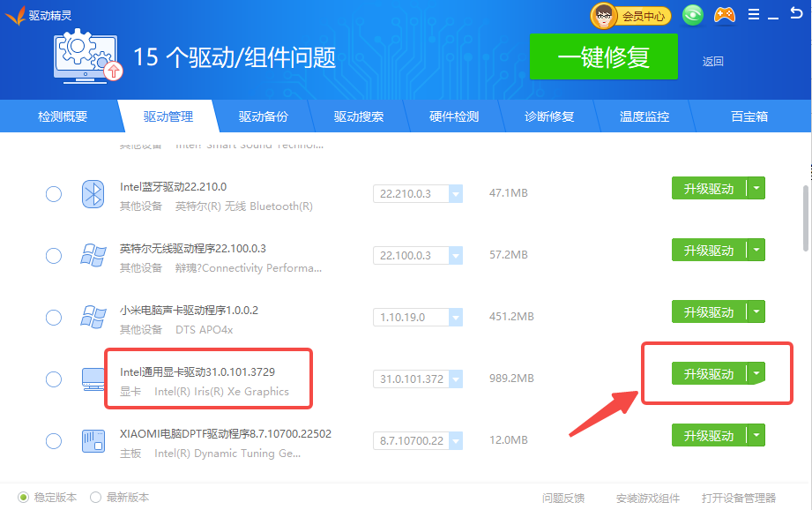The height and width of the screenshot is (510, 812).
Task: Click the Intel graphics card device icon
Action: click(x=93, y=379)
